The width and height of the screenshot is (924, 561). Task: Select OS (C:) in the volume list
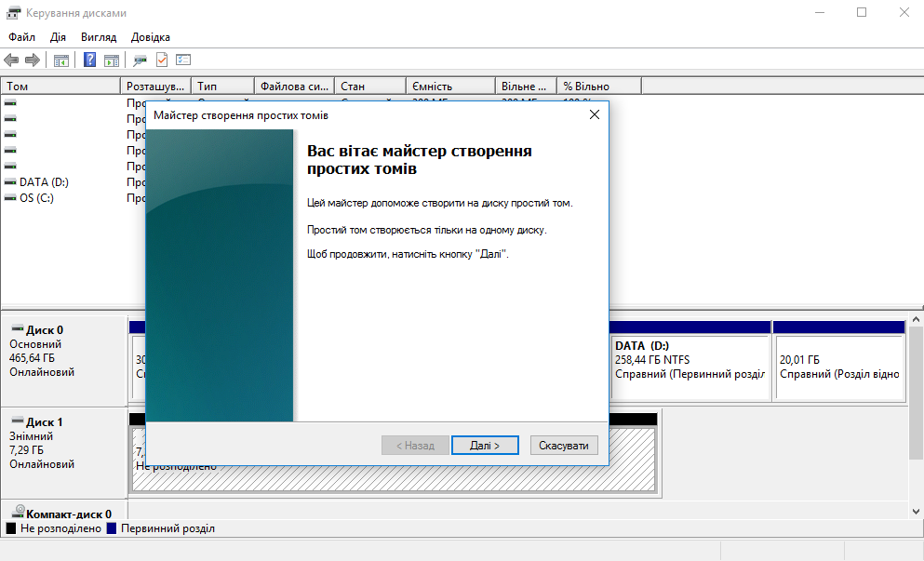[37, 198]
